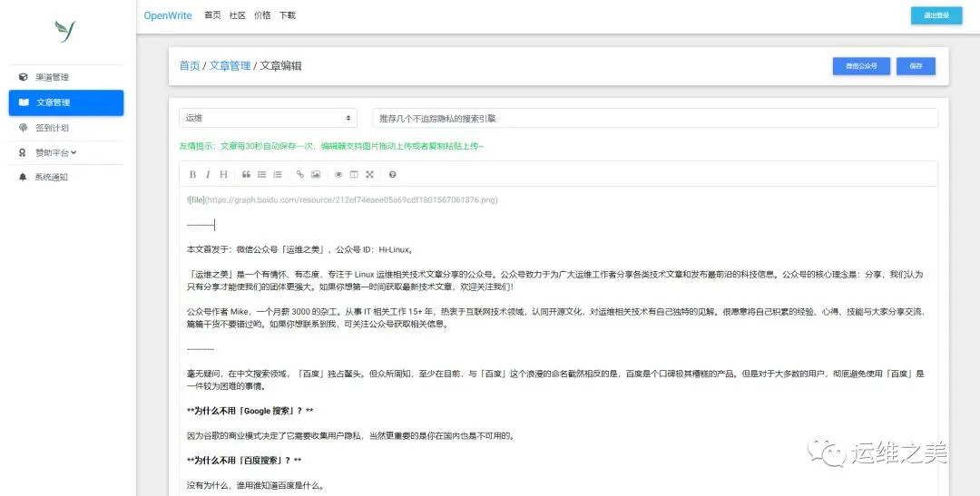This screenshot has height=496, width=980.
Task: Insert an image using the picture icon
Action: click(x=316, y=174)
